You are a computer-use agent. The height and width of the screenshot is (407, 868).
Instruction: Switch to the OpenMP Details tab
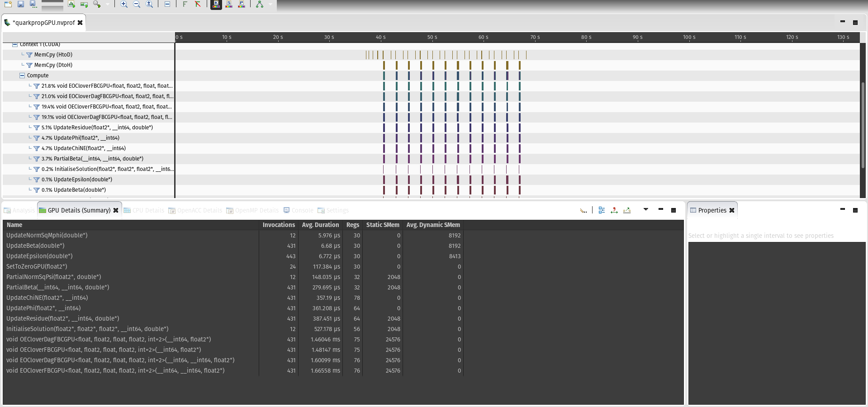coord(252,210)
